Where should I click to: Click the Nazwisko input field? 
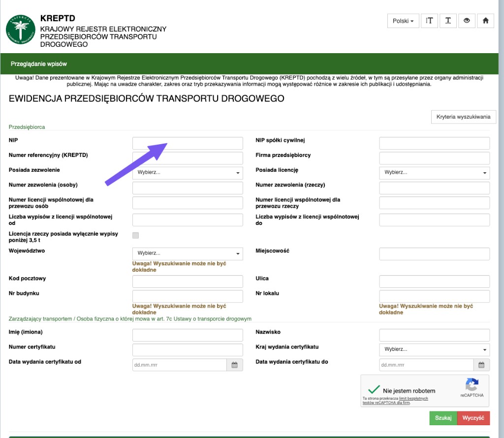[x=434, y=335]
